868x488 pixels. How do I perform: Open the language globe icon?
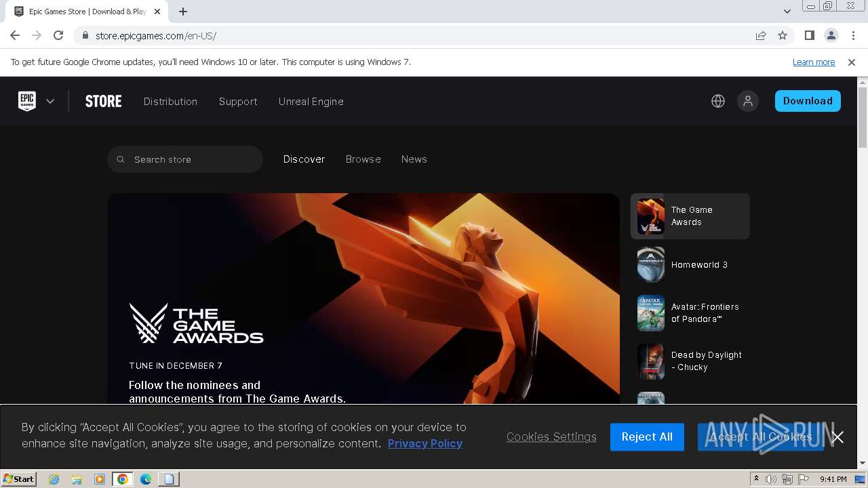(718, 101)
